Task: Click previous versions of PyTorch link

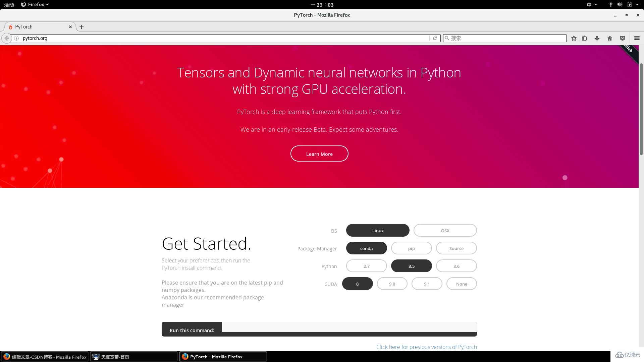Action: (426, 347)
